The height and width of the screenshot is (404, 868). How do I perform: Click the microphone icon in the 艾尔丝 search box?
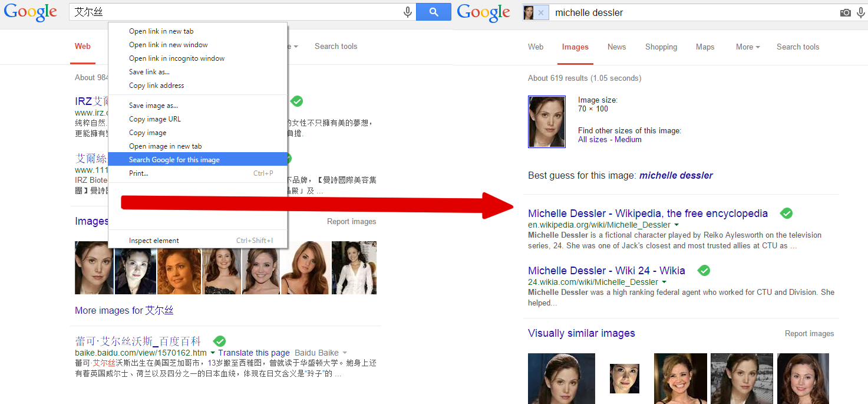click(x=407, y=12)
